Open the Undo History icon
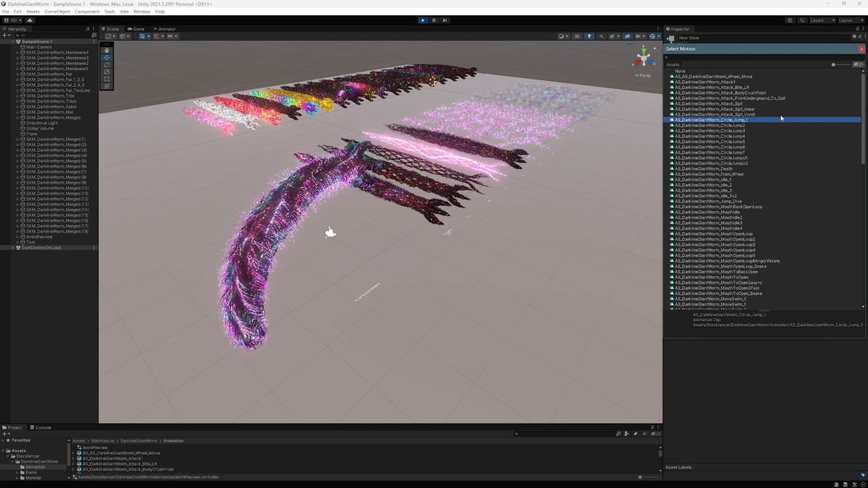 pyautogui.click(x=790, y=20)
